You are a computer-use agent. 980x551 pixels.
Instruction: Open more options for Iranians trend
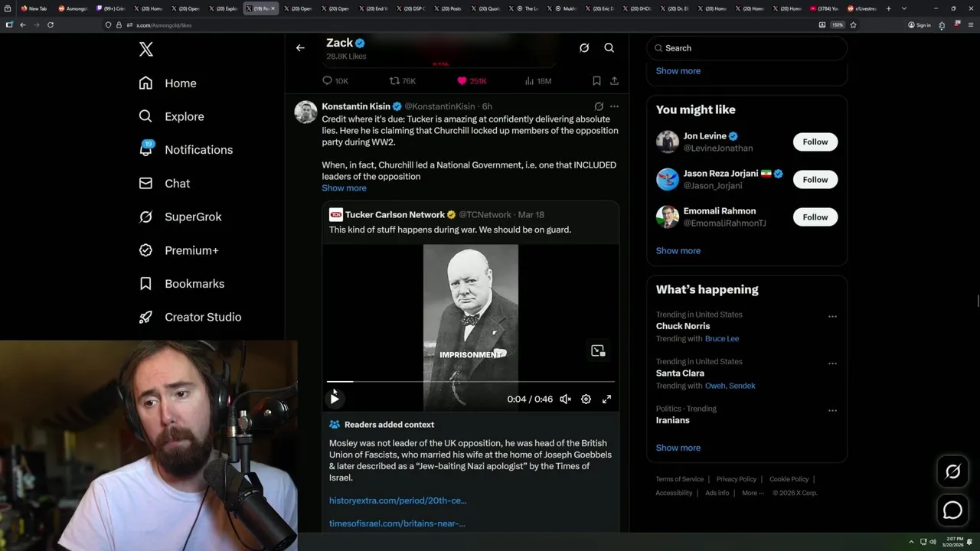[832, 410]
